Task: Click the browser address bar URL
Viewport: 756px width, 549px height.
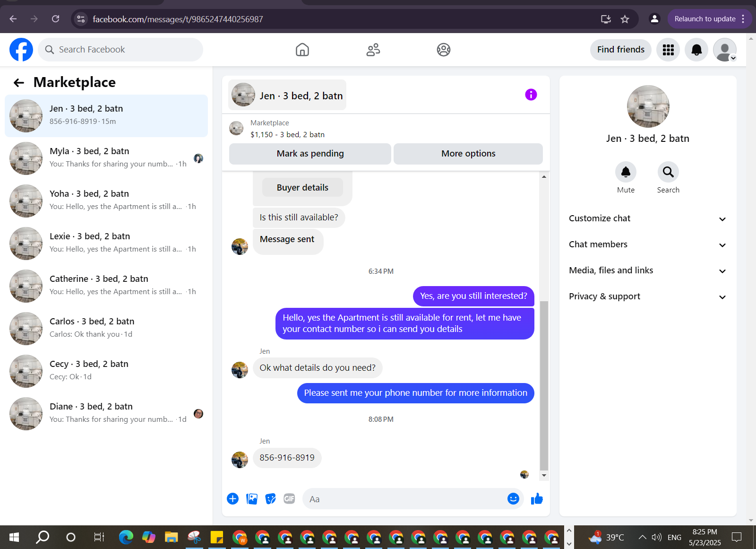Action: pyautogui.click(x=178, y=19)
